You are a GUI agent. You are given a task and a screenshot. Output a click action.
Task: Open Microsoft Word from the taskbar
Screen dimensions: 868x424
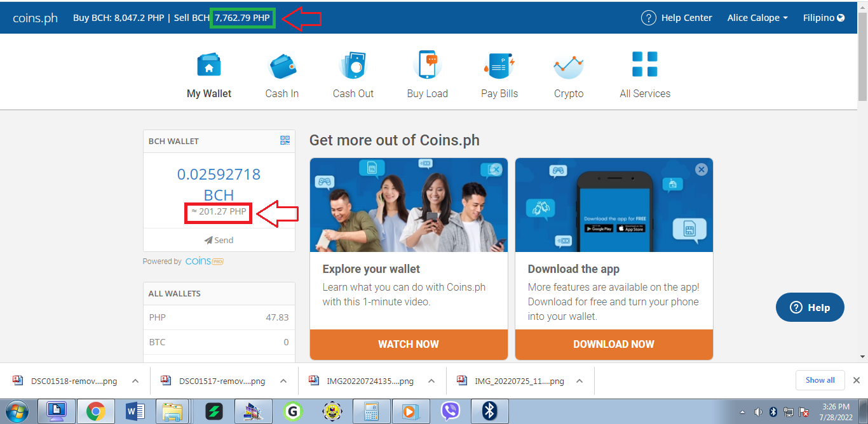[135, 411]
